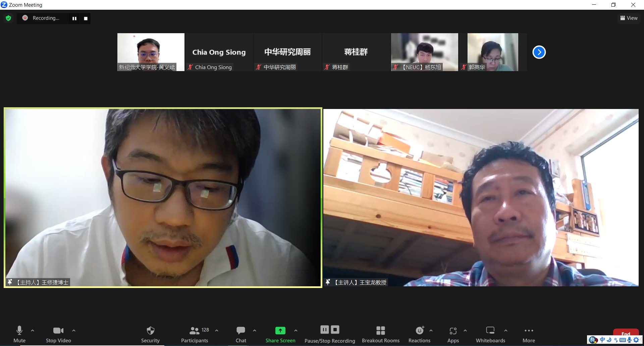
Task: Select 新纪元大学学院-黄义斌 video thumbnail
Action: coord(151,52)
